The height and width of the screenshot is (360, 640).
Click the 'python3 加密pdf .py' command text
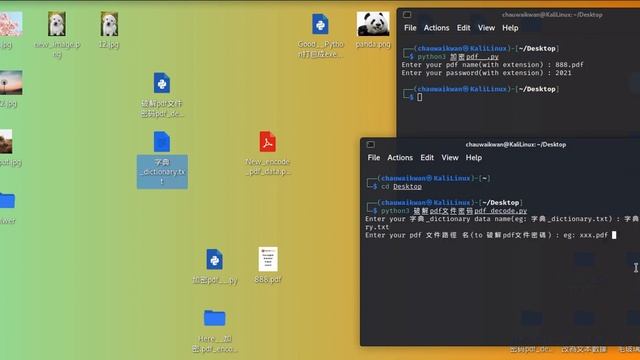[x=458, y=57]
